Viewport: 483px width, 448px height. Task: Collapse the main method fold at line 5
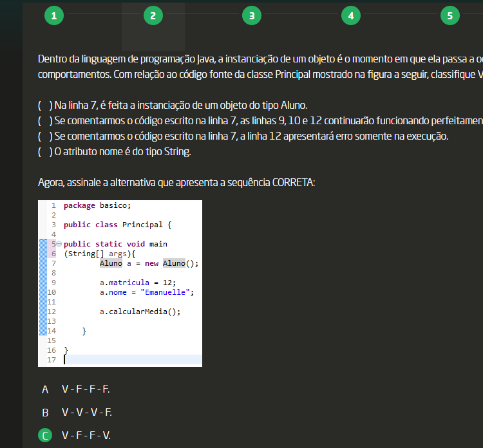59,244
